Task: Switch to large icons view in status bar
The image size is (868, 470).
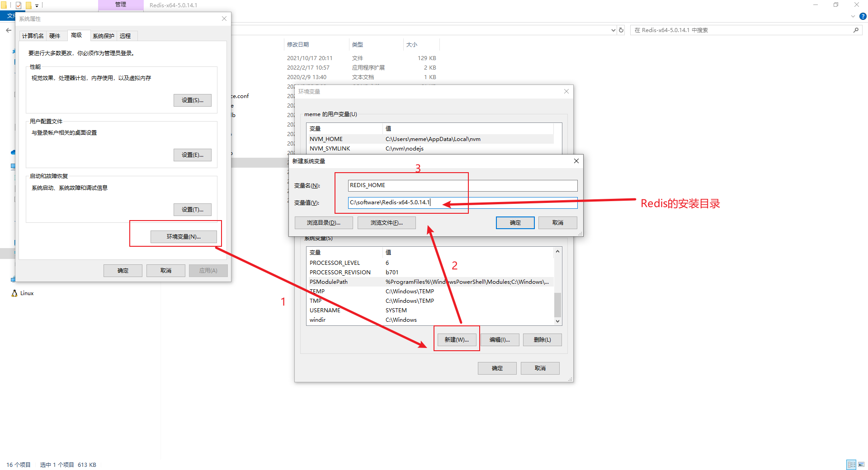Action: tap(861, 465)
